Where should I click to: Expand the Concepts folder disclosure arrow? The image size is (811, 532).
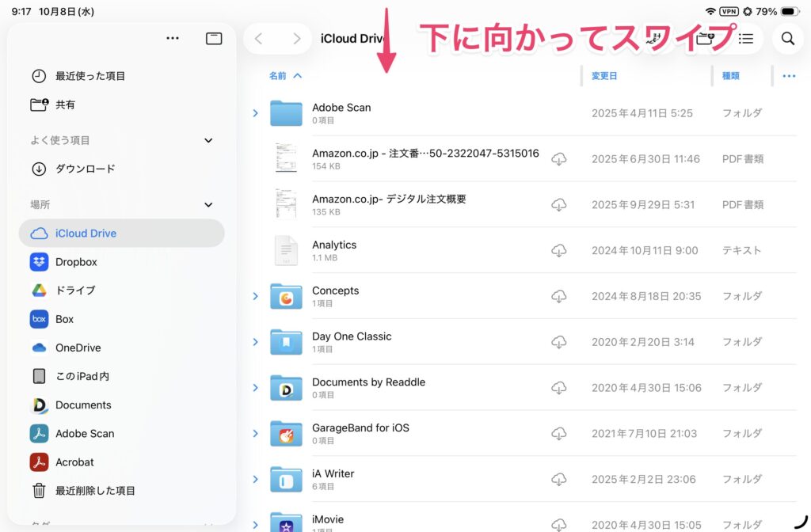point(255,296)
